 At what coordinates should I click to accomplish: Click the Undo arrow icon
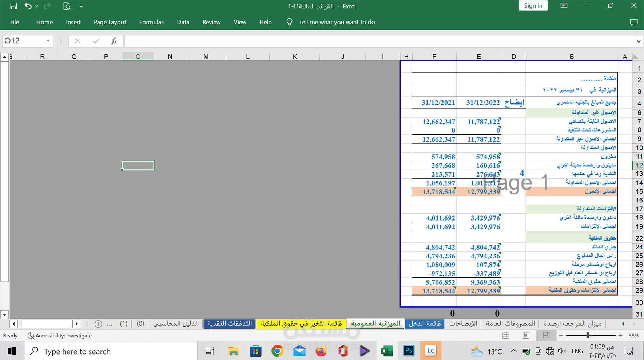pyautogui.click(x=28, y=6)
